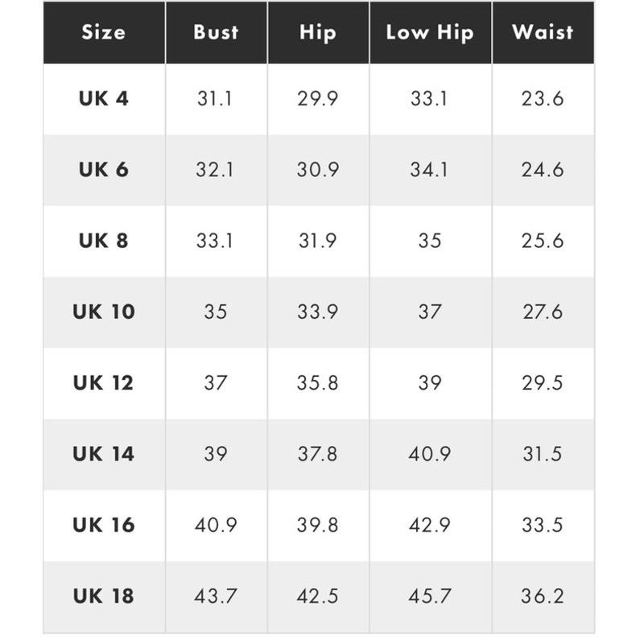Screen dimensions: 644x644
Task: Click the Bust column header
Action: click(x=216, y=32)
